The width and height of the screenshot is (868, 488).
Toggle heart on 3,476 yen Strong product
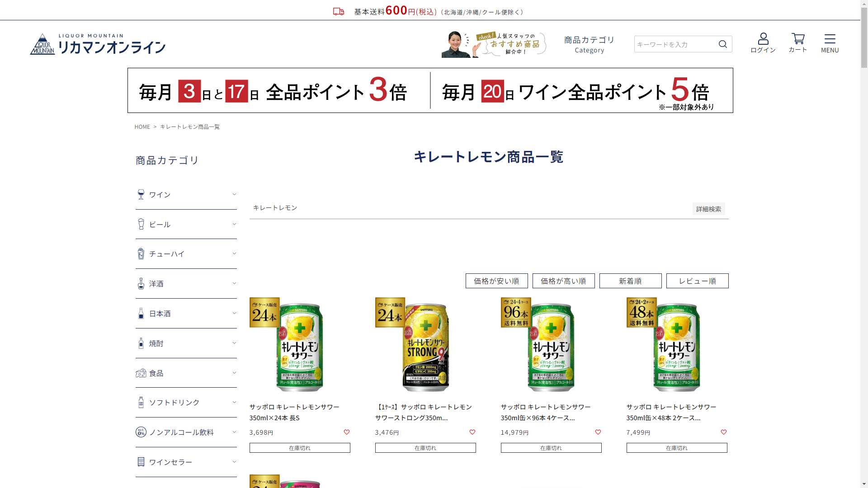tap(472, 432)
